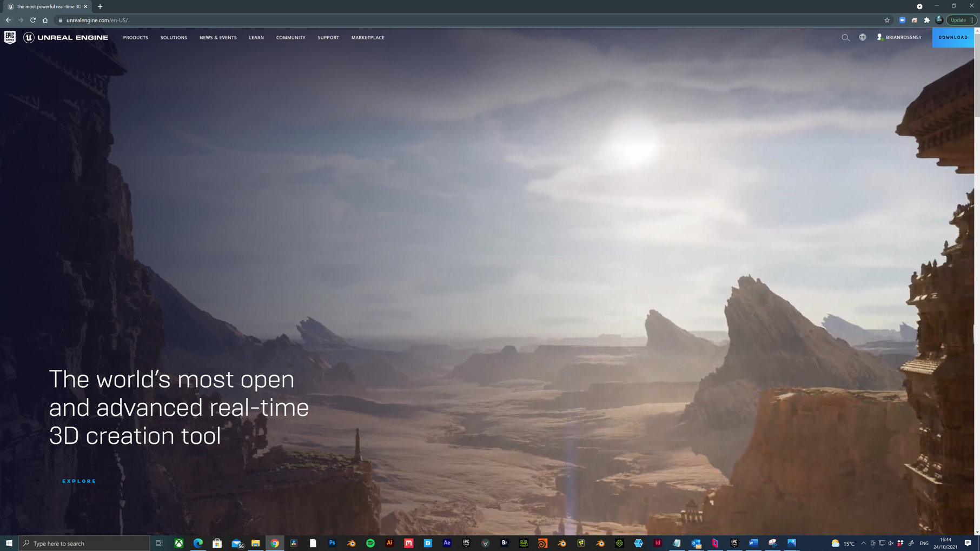Open a new browser tab
This screenshot has height=551, width=980.
pos(100,6)
